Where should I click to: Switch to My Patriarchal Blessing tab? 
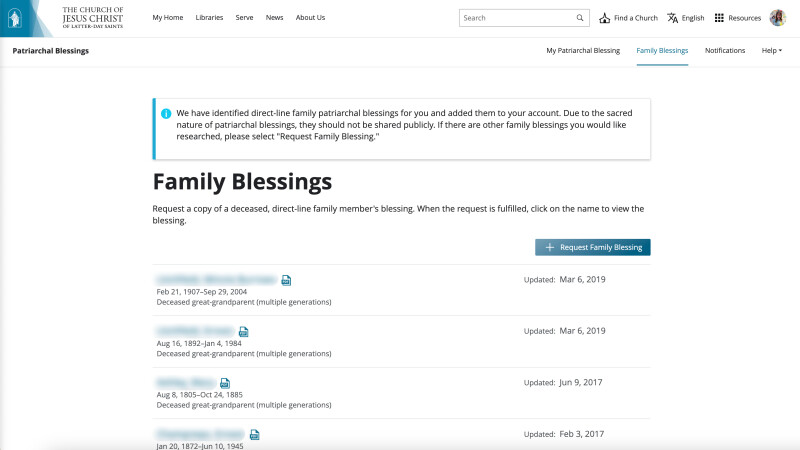[x=583, y=50]
